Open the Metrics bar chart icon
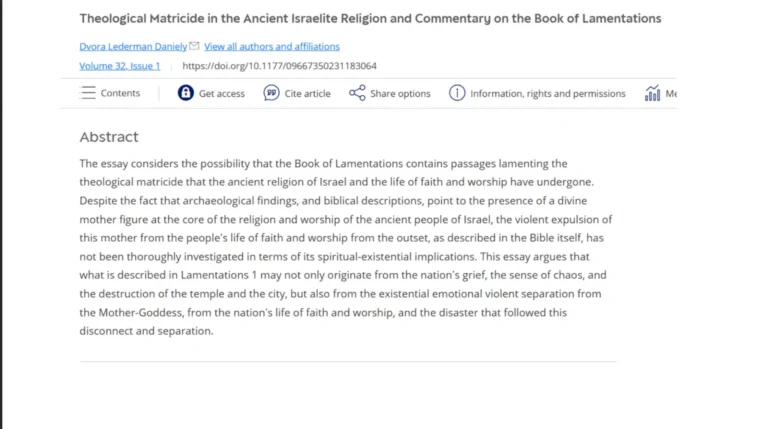 tap(652, 93)
